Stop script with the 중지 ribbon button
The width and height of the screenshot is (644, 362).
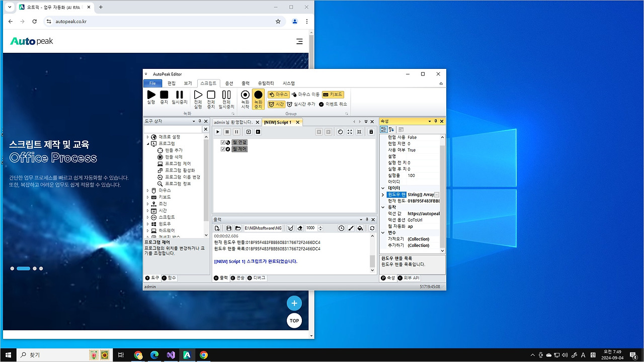tap(164, 98)
